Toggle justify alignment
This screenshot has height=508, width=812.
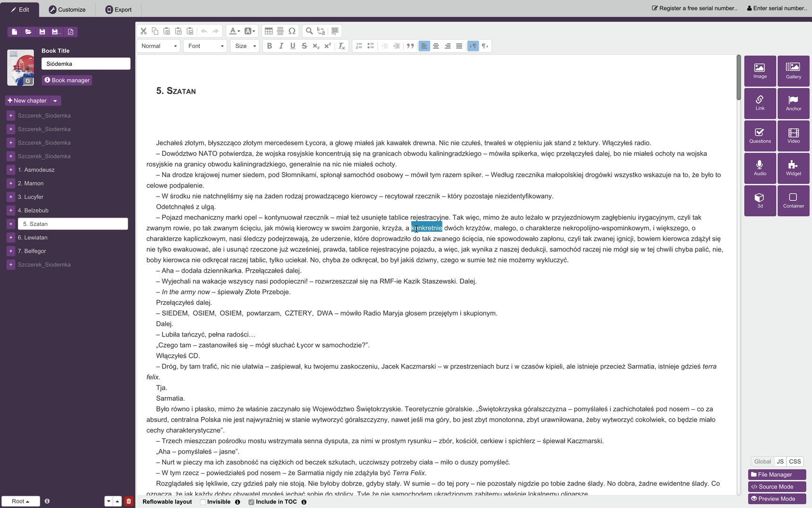(x=459, y=46)
